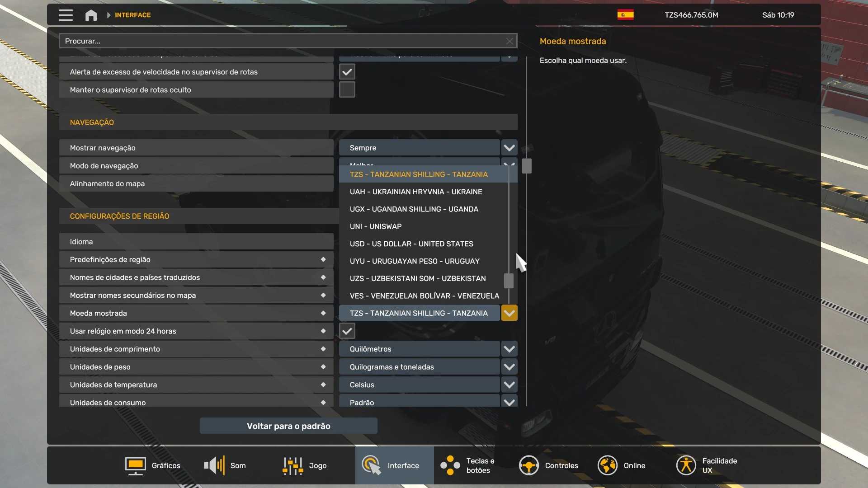Image resolution: width=868 pixels, height=488 pixels.
Task: Enable keeping route advisor hidden
Action: point(347,90)
